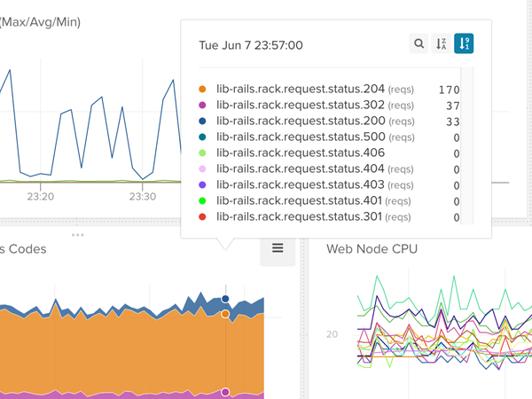532x399 pixels.
Task: Click the magnifier search icon in the tooltip
Action: (419, 43)
